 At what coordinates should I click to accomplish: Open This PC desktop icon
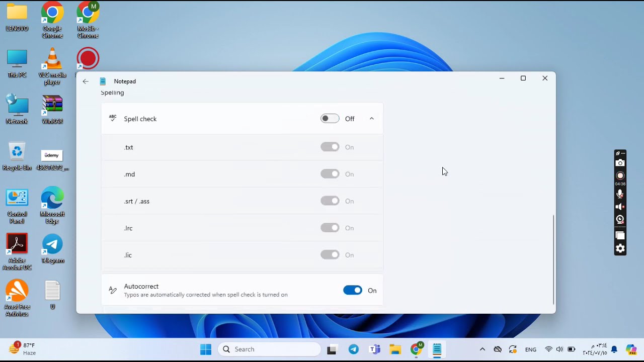(x=17, y=63)
